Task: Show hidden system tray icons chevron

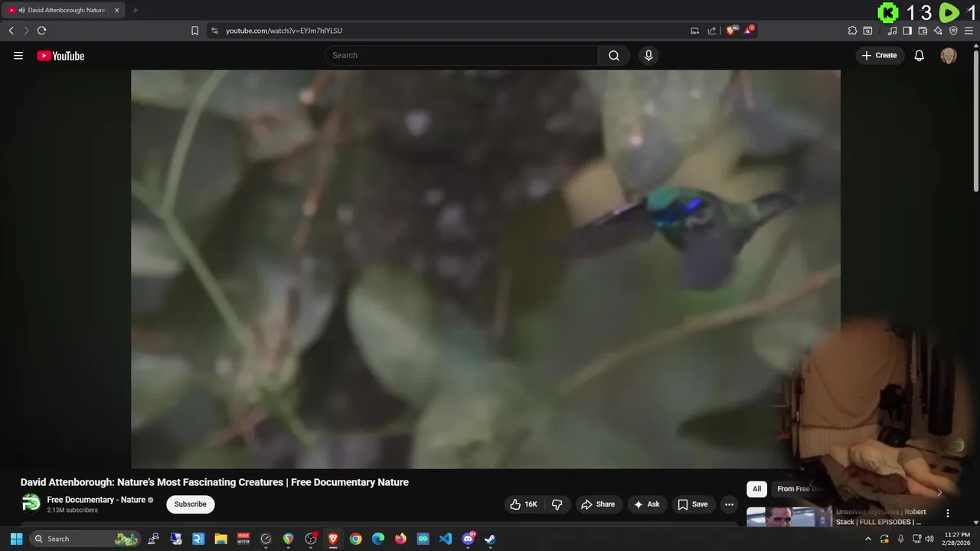Action: point(867,539)
